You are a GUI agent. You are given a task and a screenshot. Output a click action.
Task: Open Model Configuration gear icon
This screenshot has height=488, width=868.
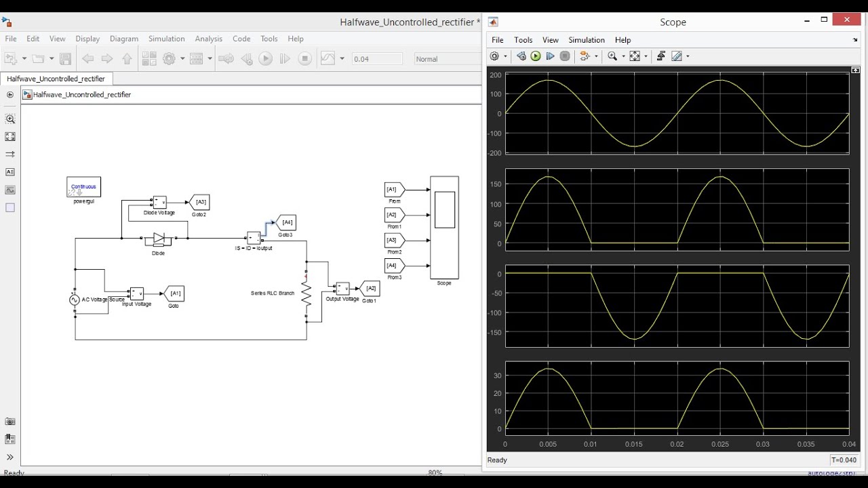pyautogui.click(x=169, y=59)
